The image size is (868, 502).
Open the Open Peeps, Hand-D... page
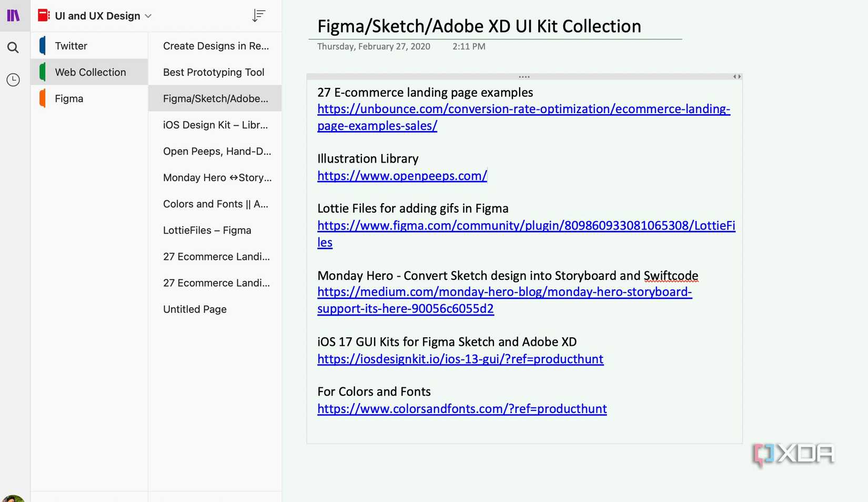coord(215,151)
